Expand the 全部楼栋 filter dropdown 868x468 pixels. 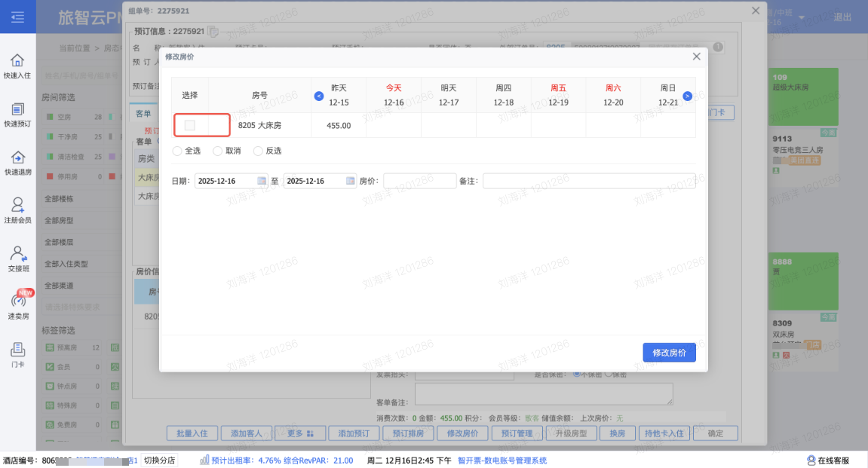click(x=82, y=199)
